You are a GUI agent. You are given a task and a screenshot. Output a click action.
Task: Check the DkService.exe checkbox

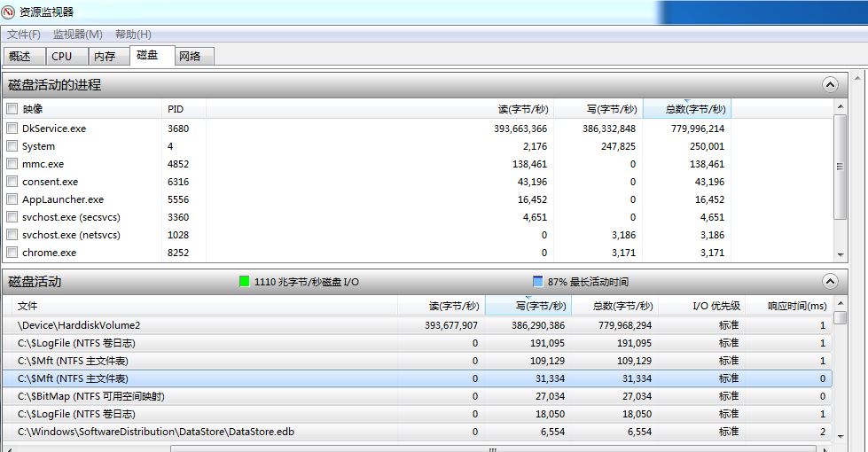12,129
